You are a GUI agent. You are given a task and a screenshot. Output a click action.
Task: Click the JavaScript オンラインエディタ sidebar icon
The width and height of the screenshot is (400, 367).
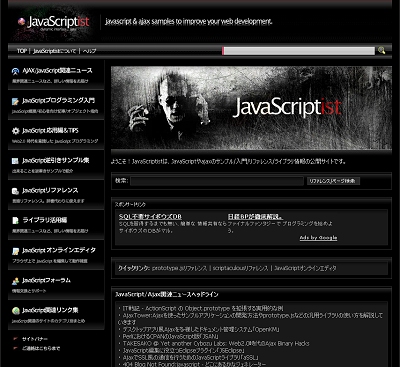[x=15, y=251]
